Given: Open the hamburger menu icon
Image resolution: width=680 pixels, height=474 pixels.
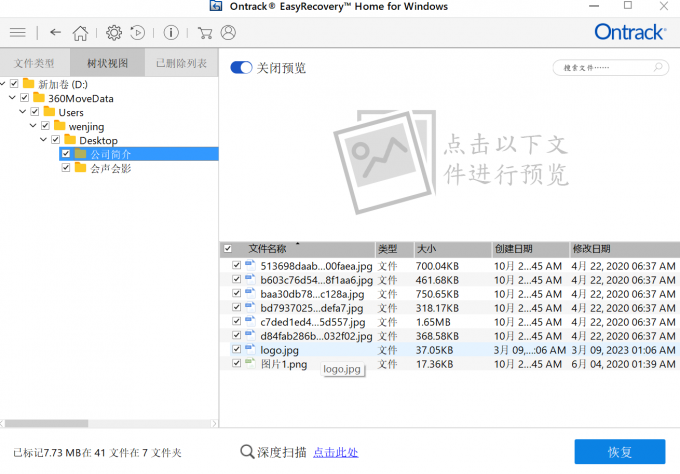Looking at the screenshot, I should [18, 33].
